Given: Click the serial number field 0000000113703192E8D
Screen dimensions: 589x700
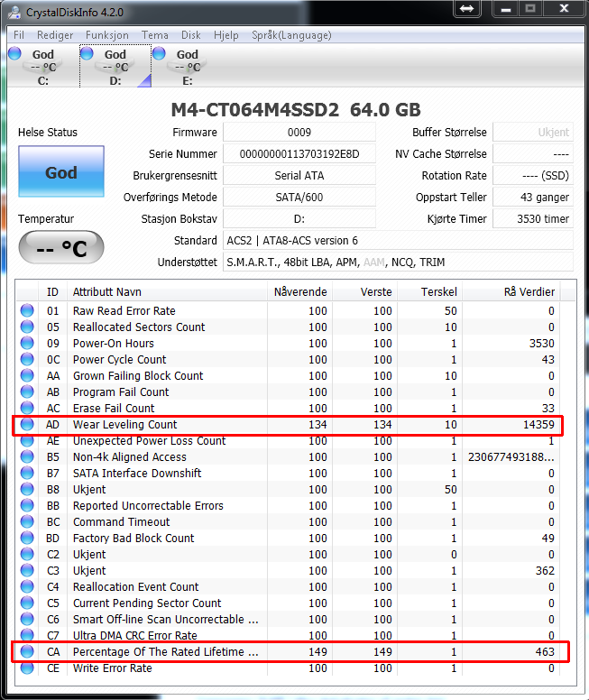Looking at the screenshot, I should pos(299,154).
